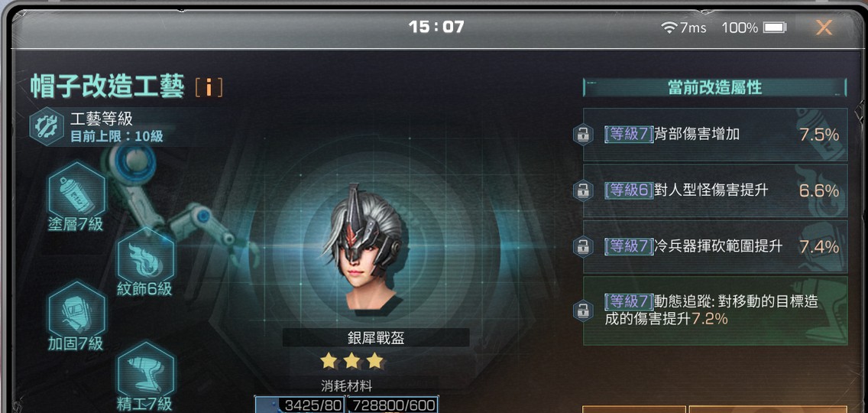Click the 3425/80 material cost slot

(300, 404)
